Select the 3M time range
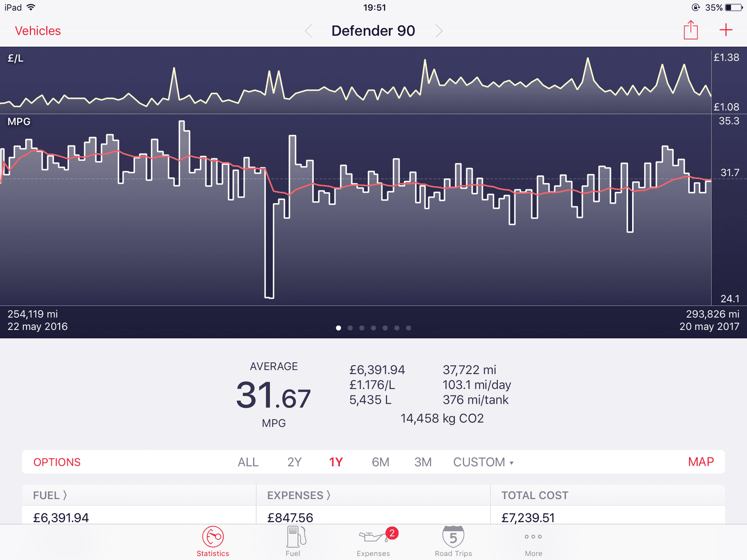The width and height of the screenshot is (747, 560). pyautogui.click(x=423, y=462)
